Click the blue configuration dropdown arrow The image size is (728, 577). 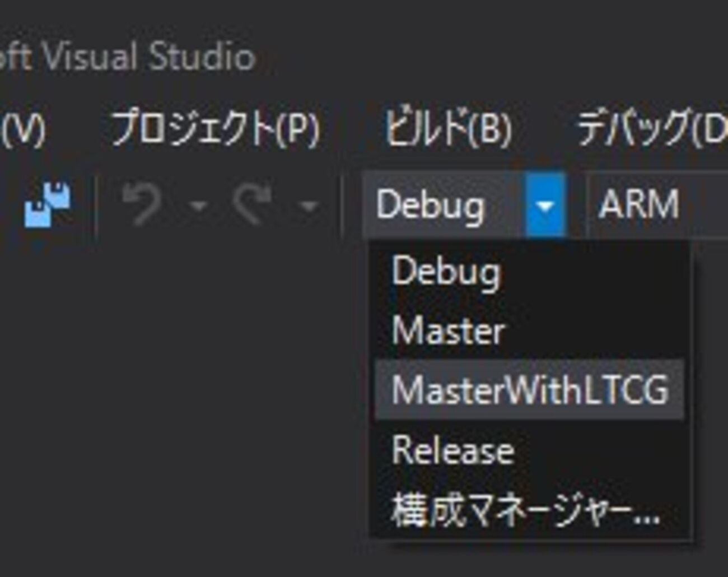point(545,206)
